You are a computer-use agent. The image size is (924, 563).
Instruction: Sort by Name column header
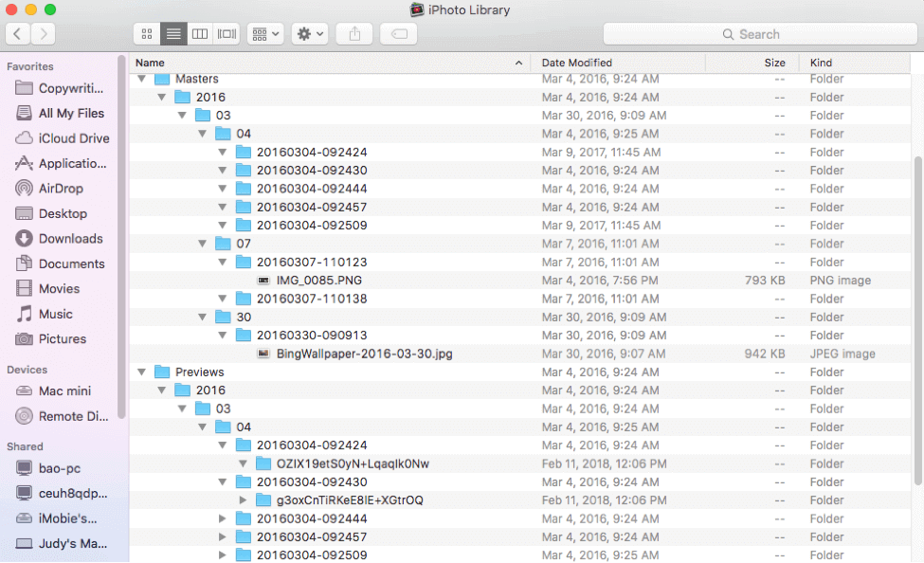[330, 63]
